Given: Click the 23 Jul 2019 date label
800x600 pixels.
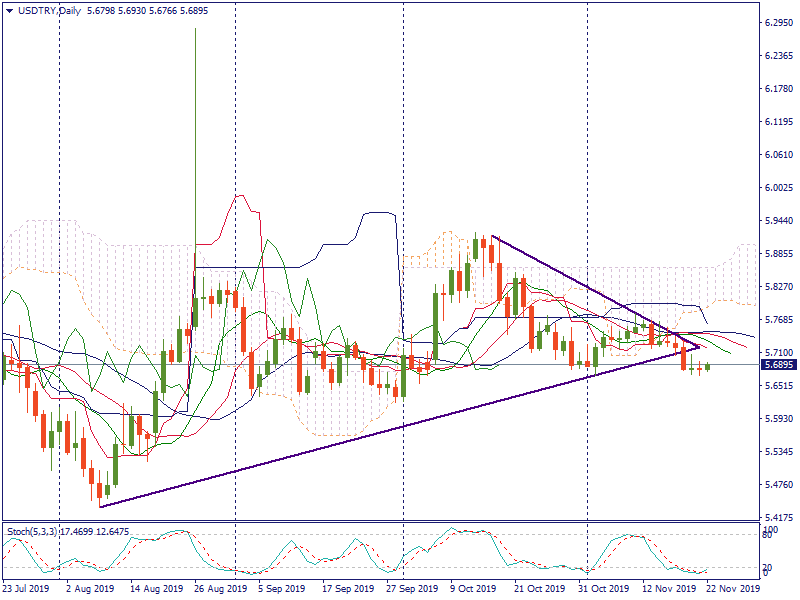Looking at the screenshot, I should coord(26,589).
